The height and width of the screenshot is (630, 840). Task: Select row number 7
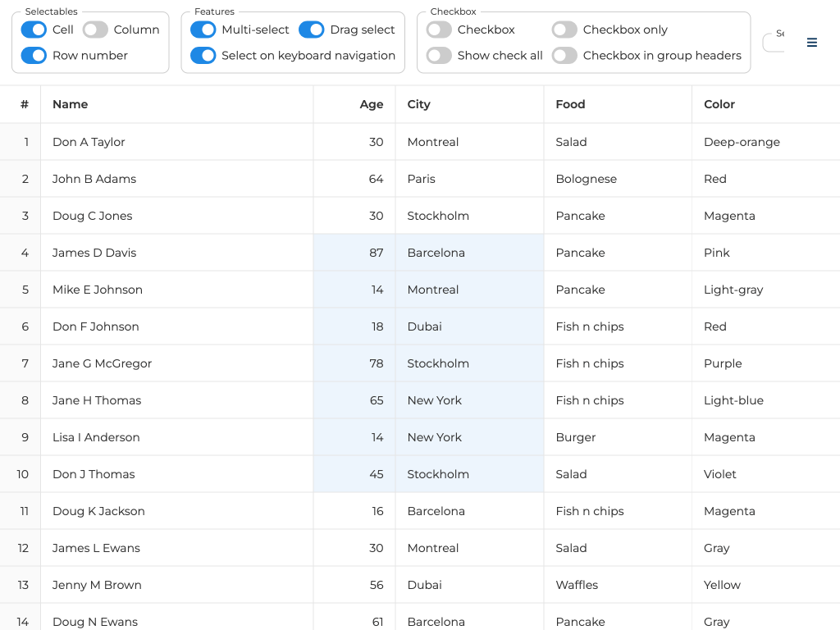pos(25,363)
